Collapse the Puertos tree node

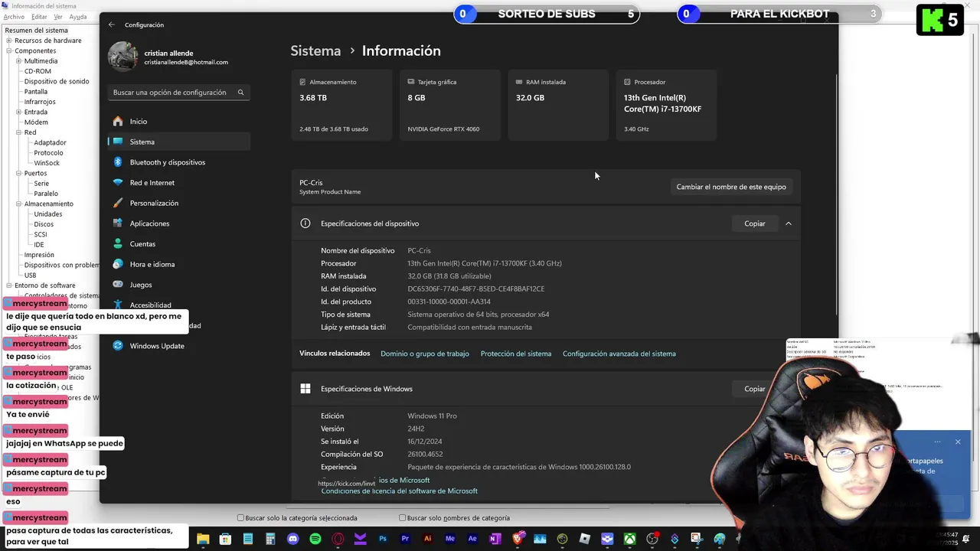pos(18,173)
